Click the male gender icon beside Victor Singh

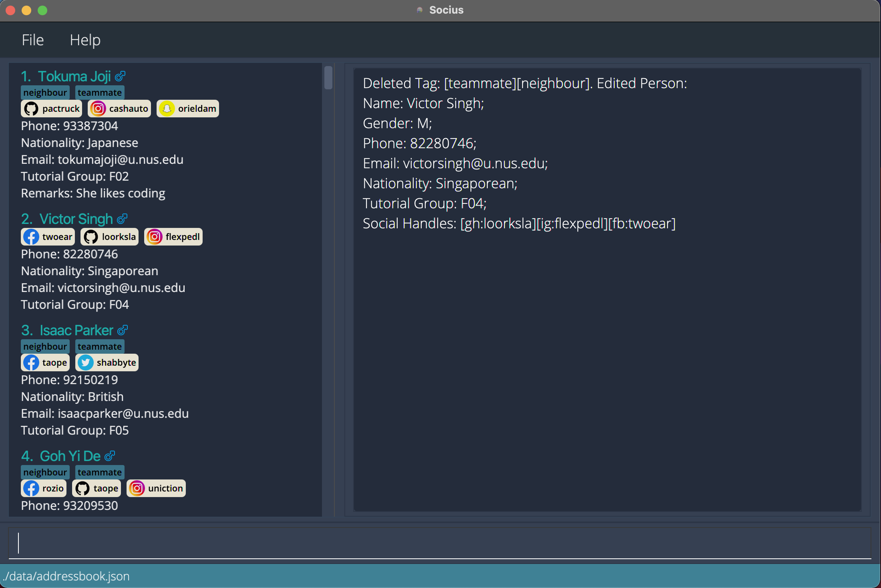coord(122,219)
